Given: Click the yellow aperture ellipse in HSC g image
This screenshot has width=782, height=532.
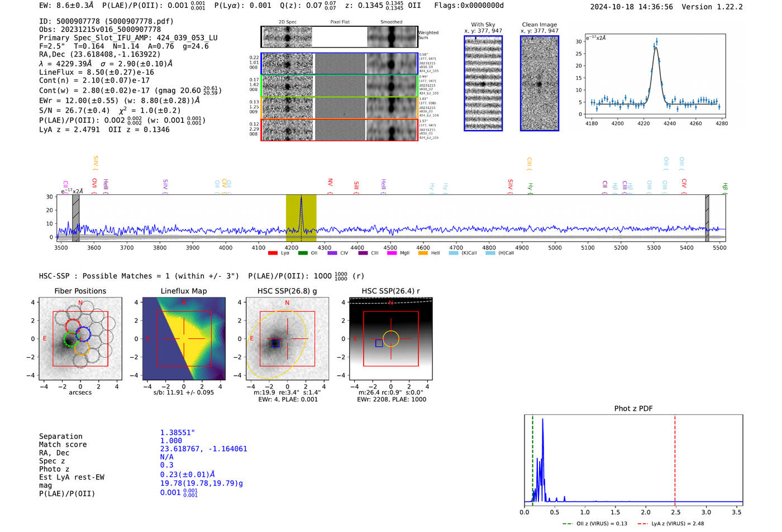Looking at the screenshot, I should (x=276, y=344).
